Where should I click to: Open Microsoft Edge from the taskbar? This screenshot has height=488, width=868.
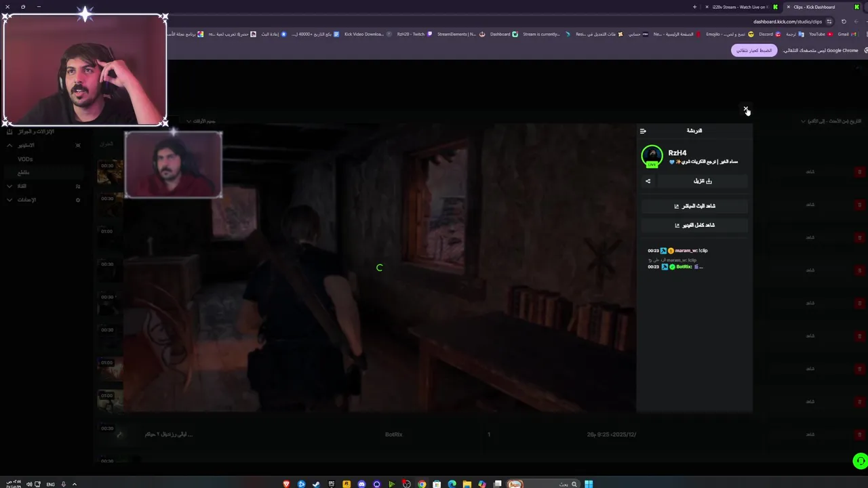(x=452, y=484)
